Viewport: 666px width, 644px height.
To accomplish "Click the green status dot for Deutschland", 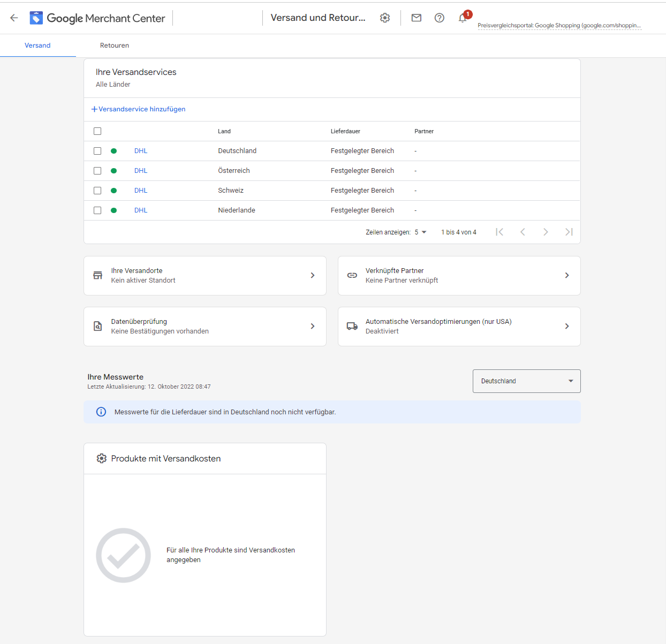I will (113, 151).
